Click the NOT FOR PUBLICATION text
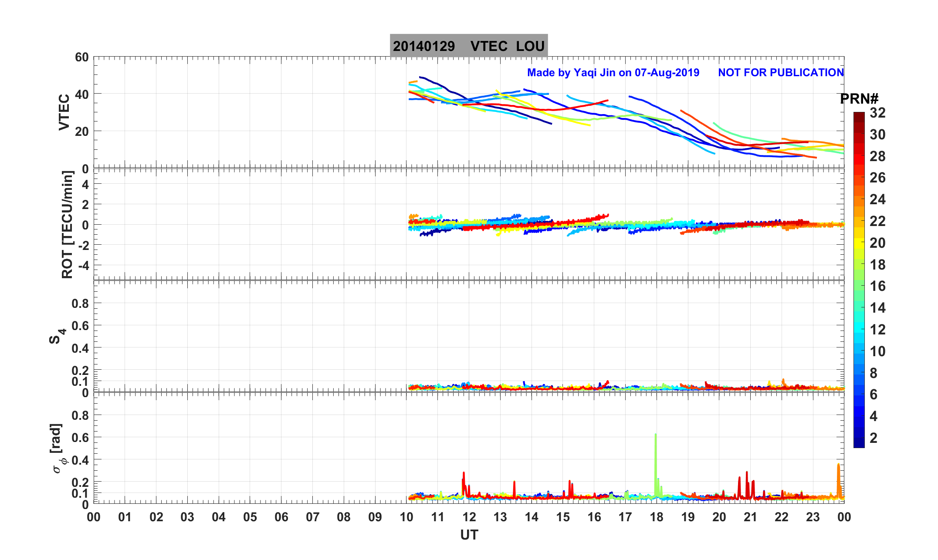 [x=781, y=73]
